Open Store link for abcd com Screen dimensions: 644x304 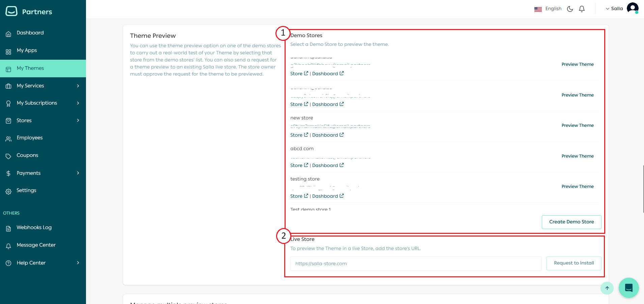click(296, 165)
